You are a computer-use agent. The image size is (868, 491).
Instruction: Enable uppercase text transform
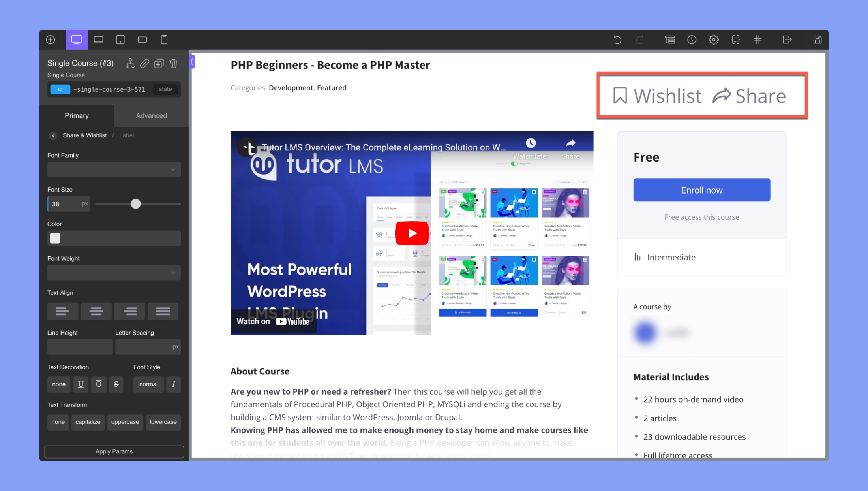(125, 422)
